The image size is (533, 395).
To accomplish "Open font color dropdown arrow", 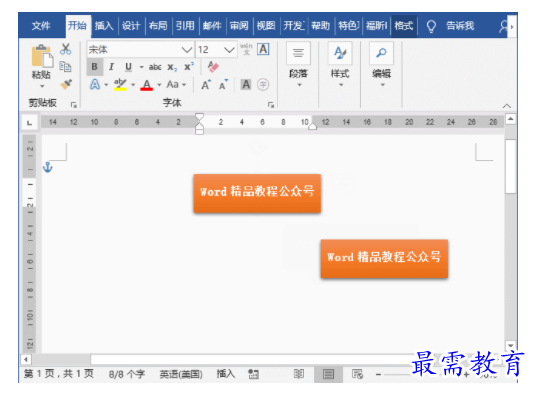I will click(x=159, y=85).
